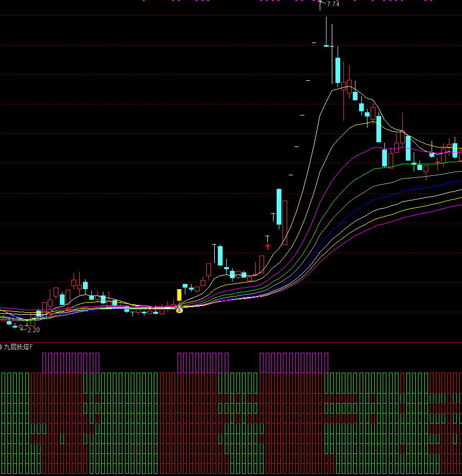
Task: Select the T-shaped candle above the red arrow
Action: [267, 238]
